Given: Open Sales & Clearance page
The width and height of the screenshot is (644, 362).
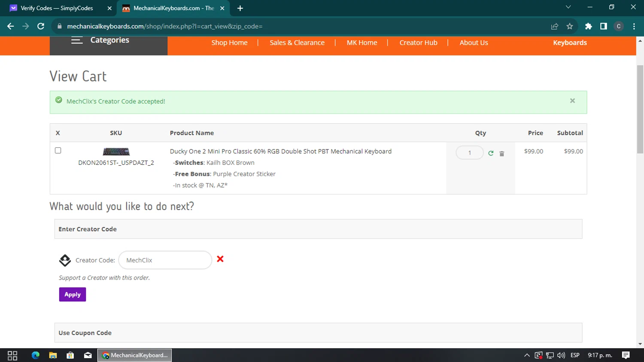Looking at the screenshot, I should [x=297, y=43].
